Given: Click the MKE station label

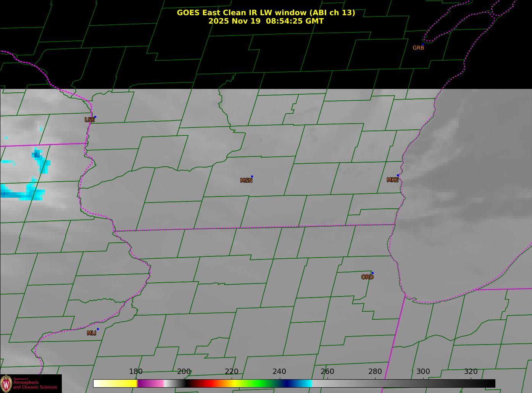Looking at the screenshot, I should click(392, 180).
